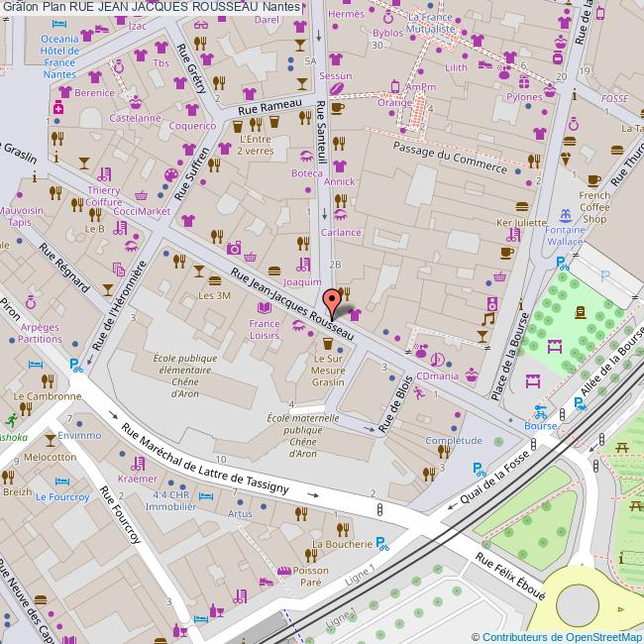Viewport: 644px width, 644px height.
Task: Click the Le Cambronne restaurant fork icon
Action: pyautogui.click(x=48, y=381)
